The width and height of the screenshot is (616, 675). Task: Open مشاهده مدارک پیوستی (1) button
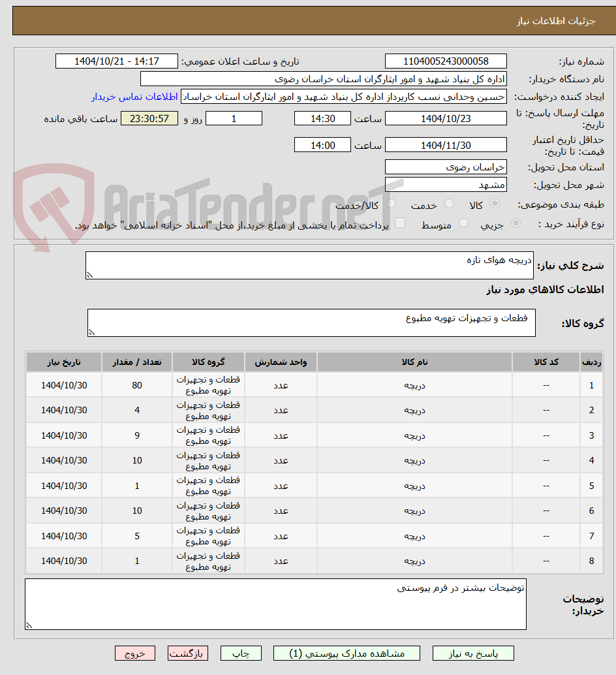click(x=346, y=653)
